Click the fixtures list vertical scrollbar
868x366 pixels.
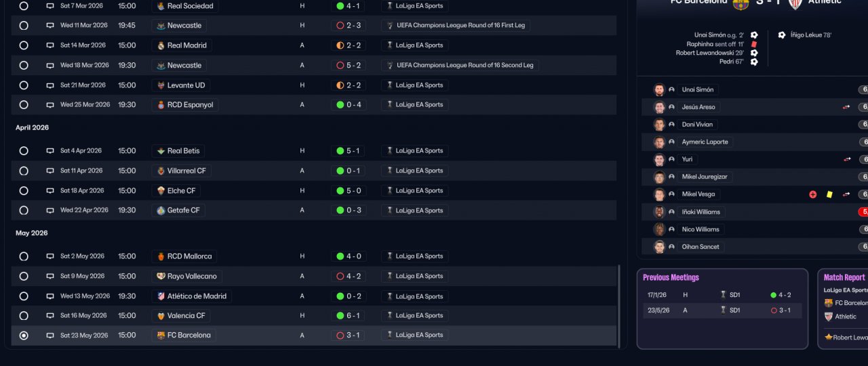coord(618,305)
